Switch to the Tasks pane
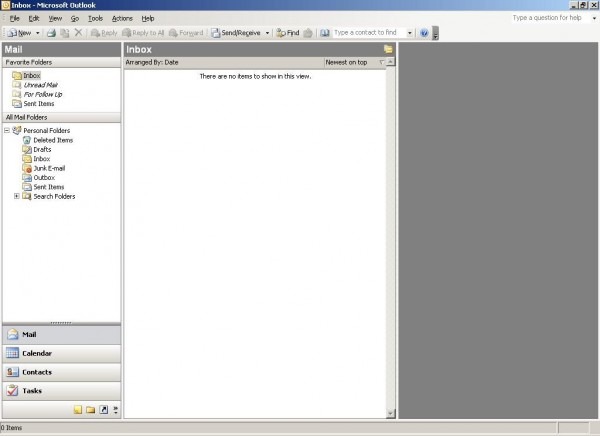 61,391
